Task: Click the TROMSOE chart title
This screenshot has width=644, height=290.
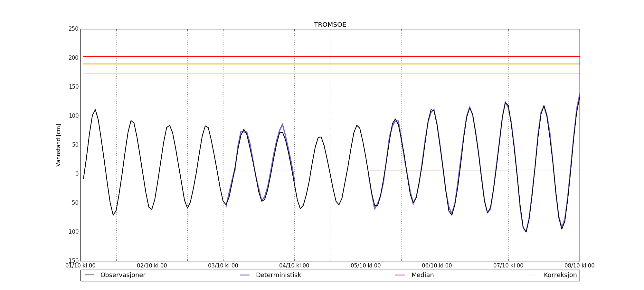Action: [330, 25]
